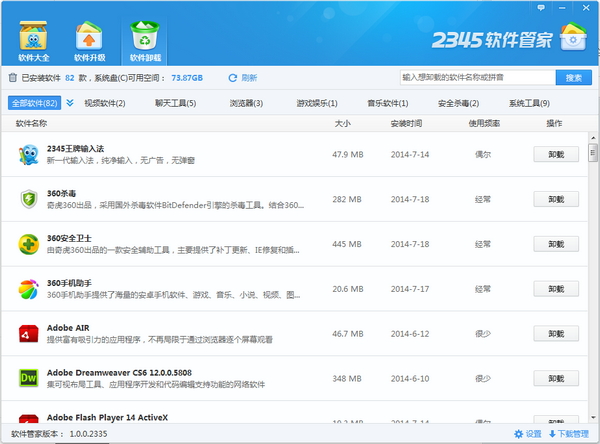Image resolution: width=600 pixels, height=444 pixels.
Task: Uninstall 360杀毒 with its 卸载 button
Action: coord(556,199)
